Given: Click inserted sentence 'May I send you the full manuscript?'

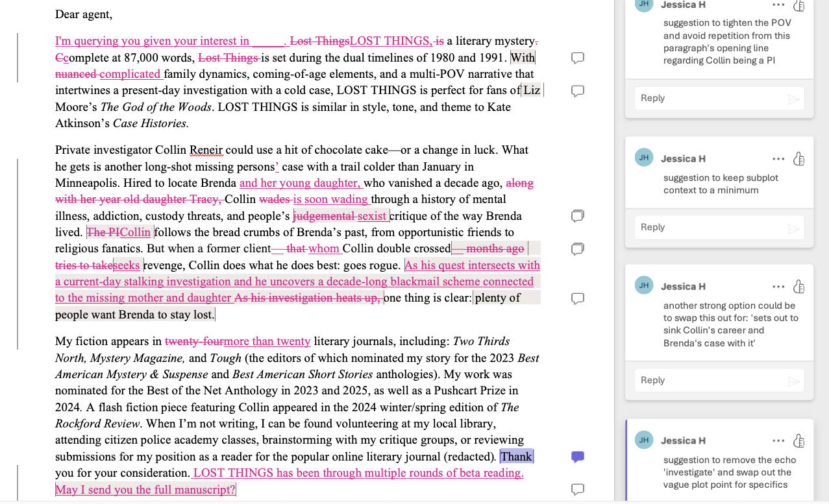Looking at the screenshot, I should 145,490.
